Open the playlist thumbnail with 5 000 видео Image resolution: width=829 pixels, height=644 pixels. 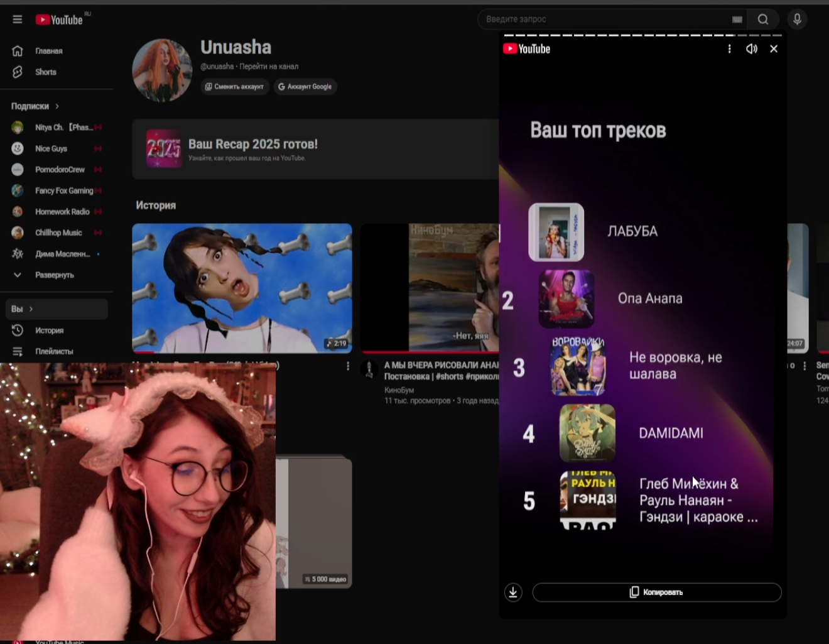(x=314, y=523)
